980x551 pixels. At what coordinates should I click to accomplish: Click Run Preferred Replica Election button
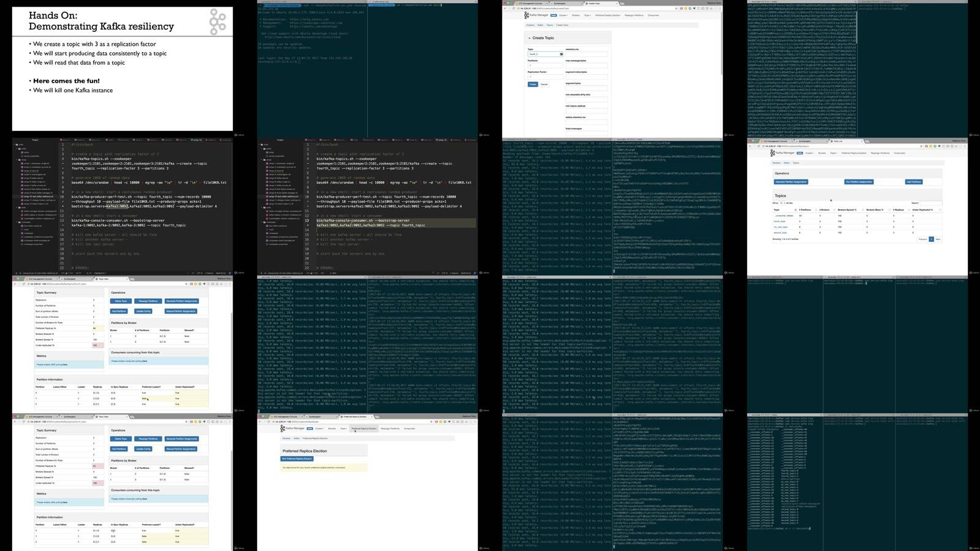[296, 459]
